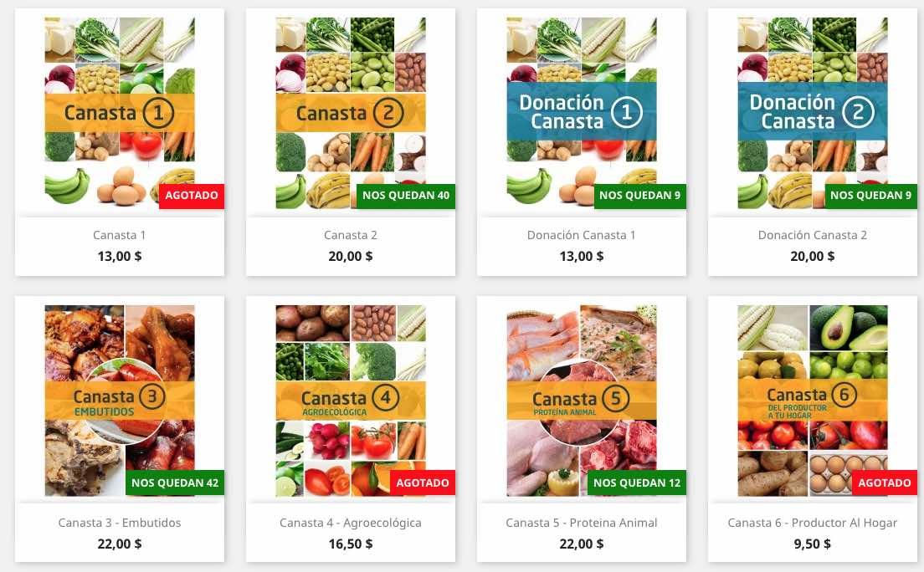The height and width of the screenshot is (572, 924).
Task: Click the 'NOS QUEDAN 42' stock badge
Action: [x=175, y=483]
